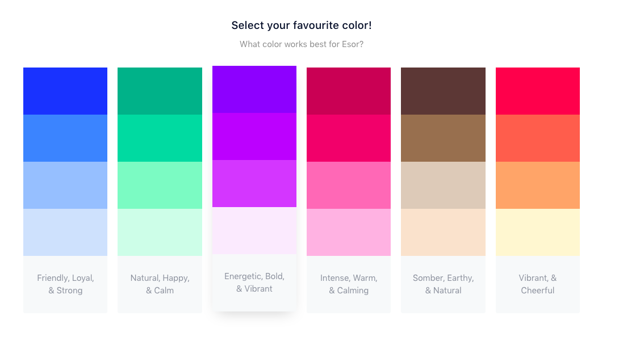Choose the "Friendly, Loyal, & Strong" palette label
Screen dimensions: 644x341
(x=65, y=284)
